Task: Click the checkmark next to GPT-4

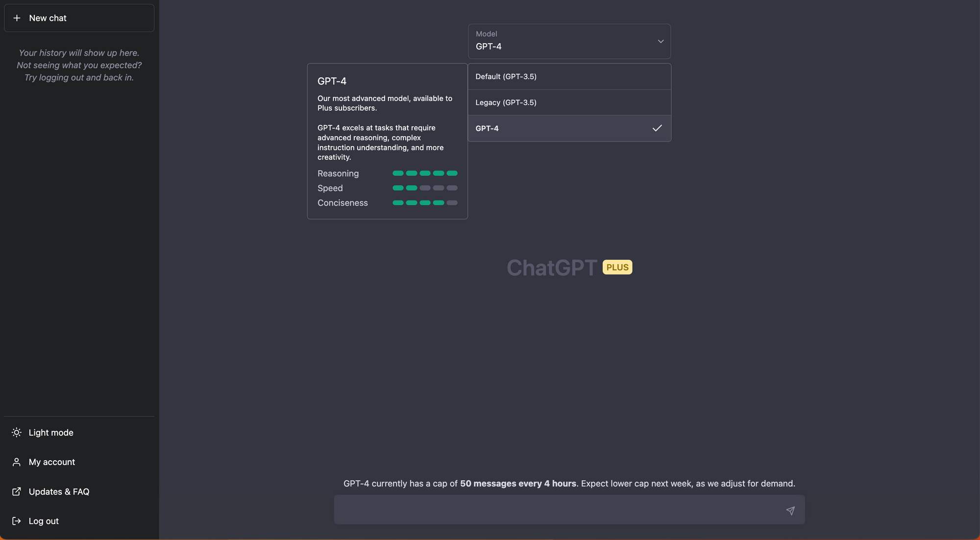Action: pos(657,128)
